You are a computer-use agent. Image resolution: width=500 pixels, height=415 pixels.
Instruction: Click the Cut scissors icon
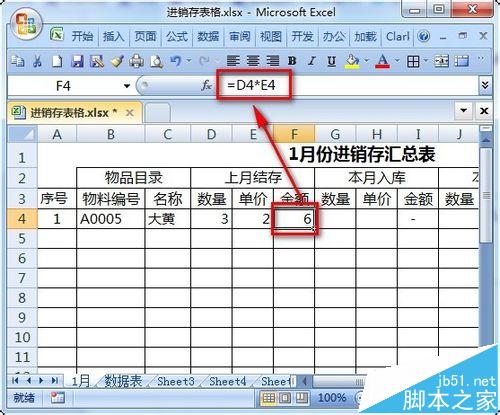[37, 61]
